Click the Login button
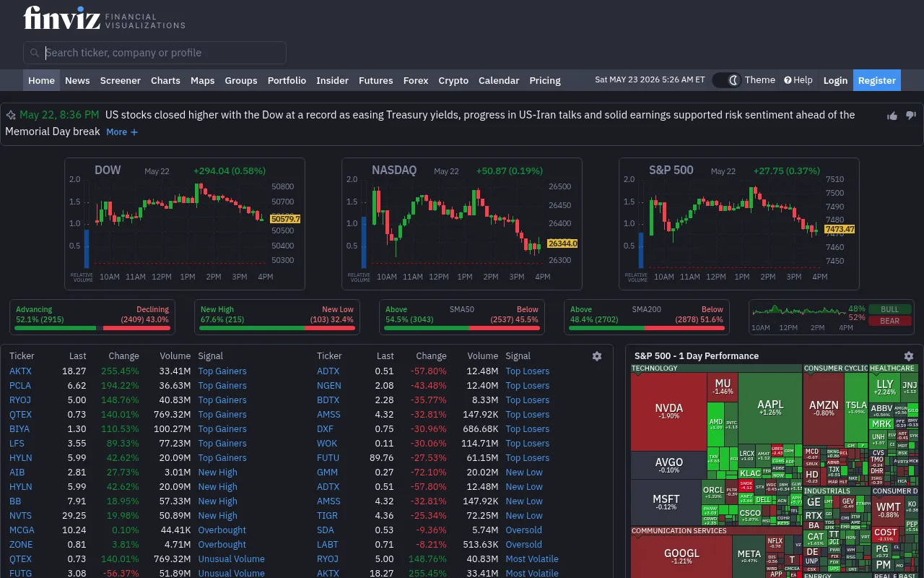 (835, 80)
